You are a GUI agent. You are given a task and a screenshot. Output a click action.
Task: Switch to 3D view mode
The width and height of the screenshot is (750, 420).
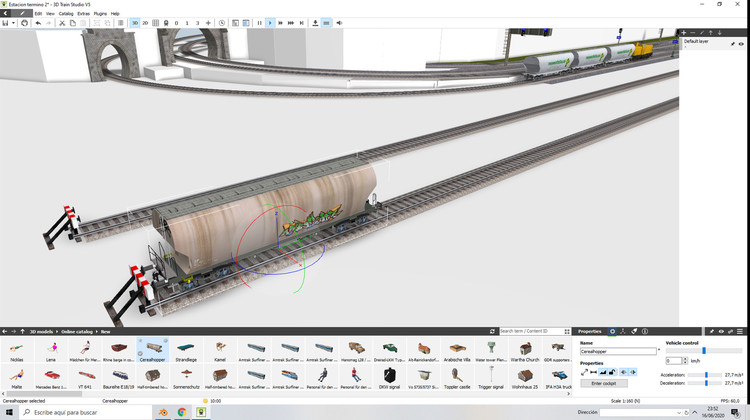(x=135, y=22)
